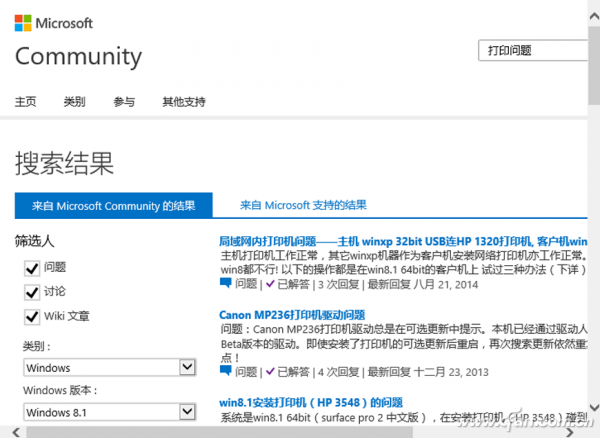Click the vertical scrollbar thumb

594,64
